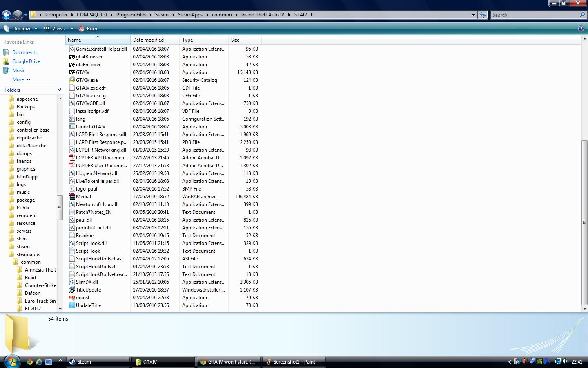Click the GTAIV application file icon
Screen dimensions: 588x368
[72, 72]
